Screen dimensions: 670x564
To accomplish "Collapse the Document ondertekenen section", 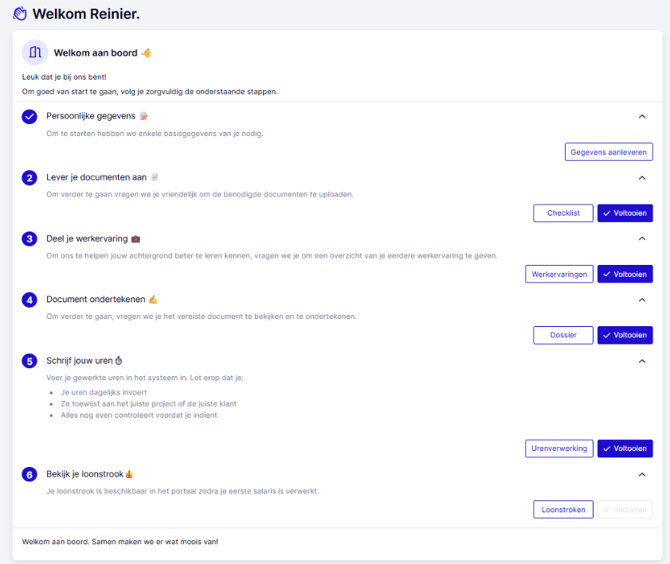I will pyautogui.click(x=642, y=300).
